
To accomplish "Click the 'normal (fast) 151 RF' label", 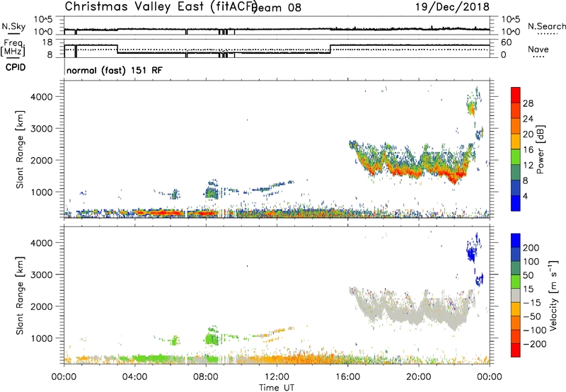I will 115,70.
